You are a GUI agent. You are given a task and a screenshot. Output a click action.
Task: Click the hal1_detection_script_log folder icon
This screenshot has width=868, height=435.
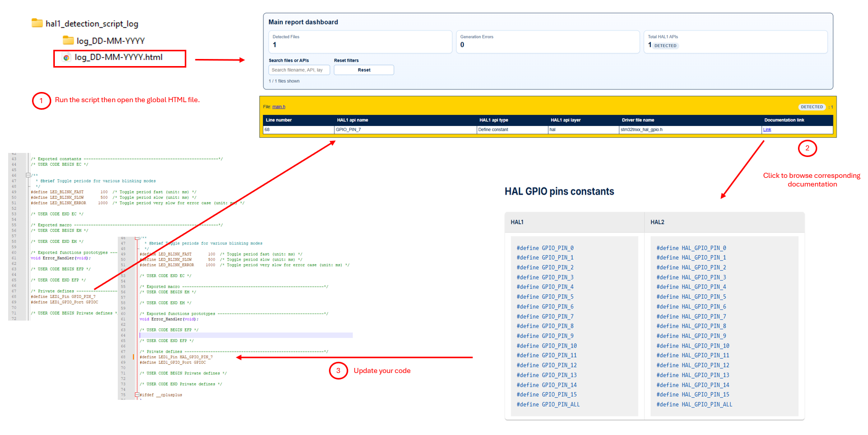[x=37, y=23]
